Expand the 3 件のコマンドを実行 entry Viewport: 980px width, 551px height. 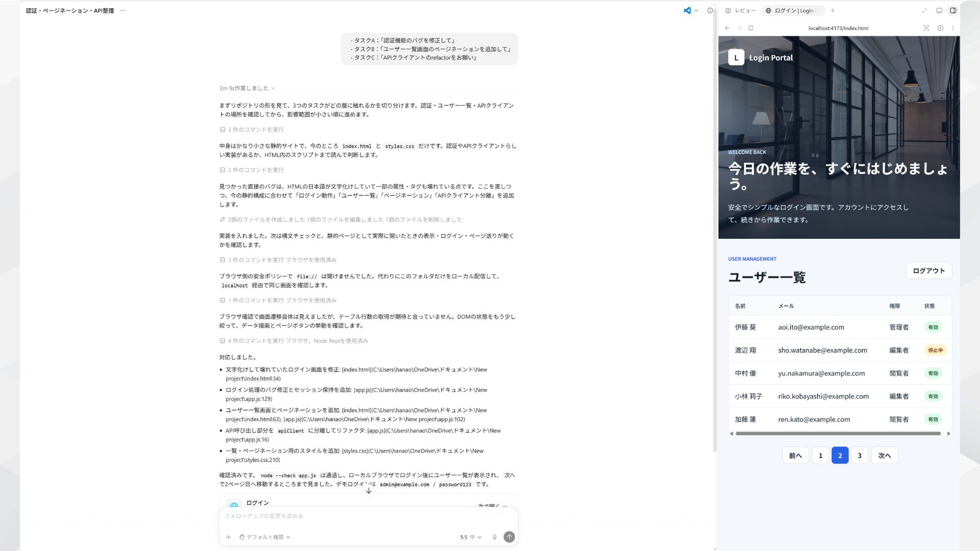tap(252, 130)
